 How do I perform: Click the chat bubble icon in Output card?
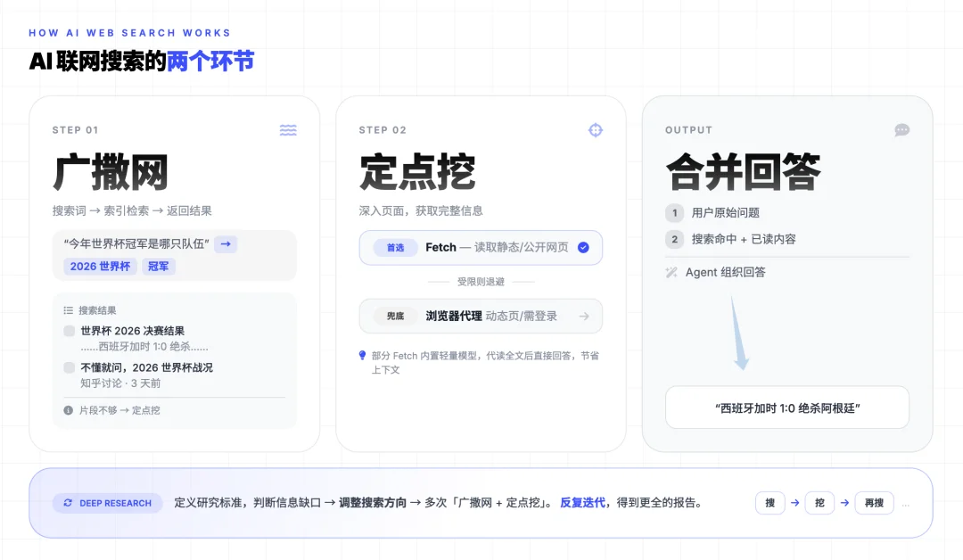901,129
